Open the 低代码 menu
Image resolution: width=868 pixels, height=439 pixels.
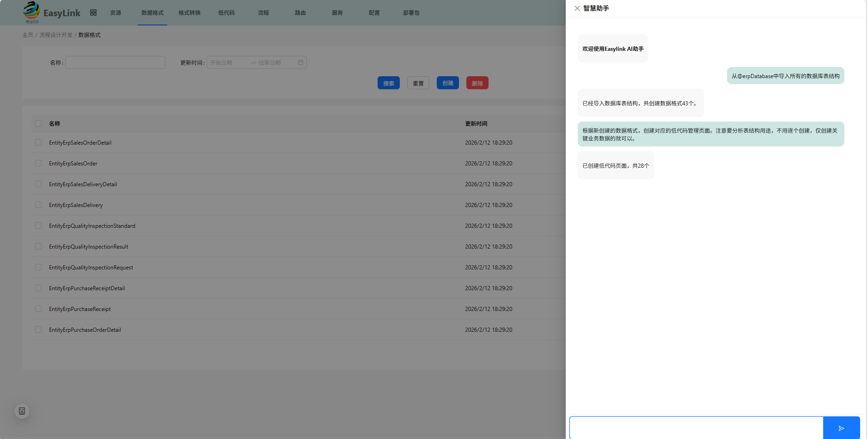226,13
